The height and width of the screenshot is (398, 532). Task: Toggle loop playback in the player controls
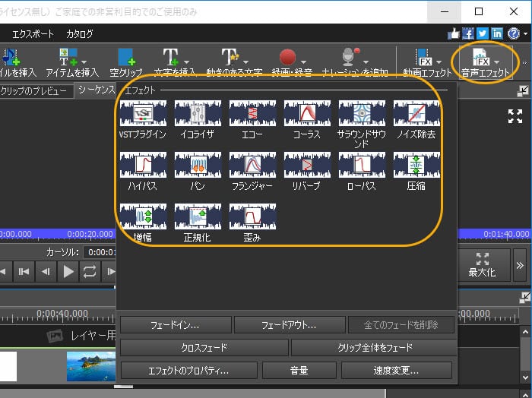[x=90, y=270]
